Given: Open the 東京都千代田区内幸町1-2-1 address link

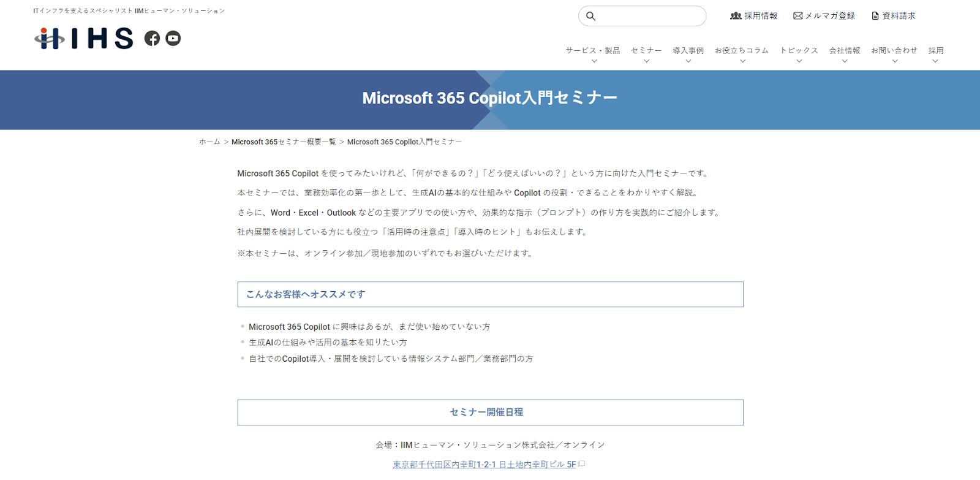Looking at the screenshot, I should tap(484, 464).
